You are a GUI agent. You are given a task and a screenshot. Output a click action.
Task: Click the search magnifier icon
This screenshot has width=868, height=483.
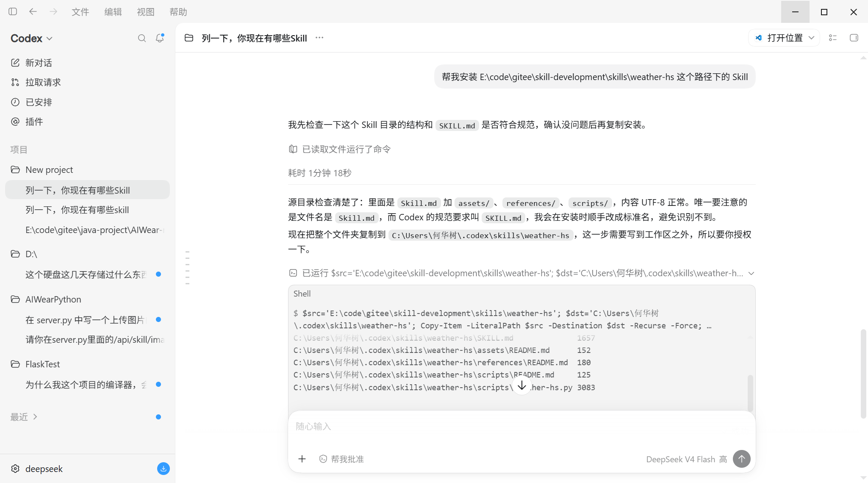click(142, 38)
